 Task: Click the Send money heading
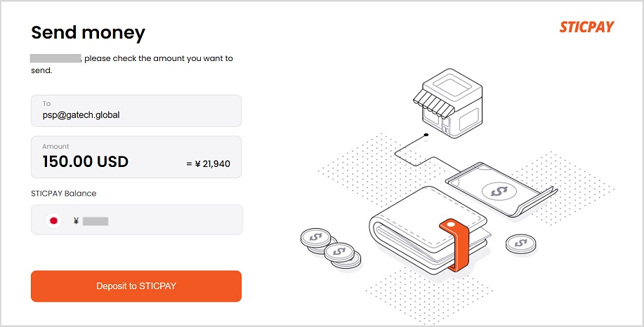[x=88, y=32]
